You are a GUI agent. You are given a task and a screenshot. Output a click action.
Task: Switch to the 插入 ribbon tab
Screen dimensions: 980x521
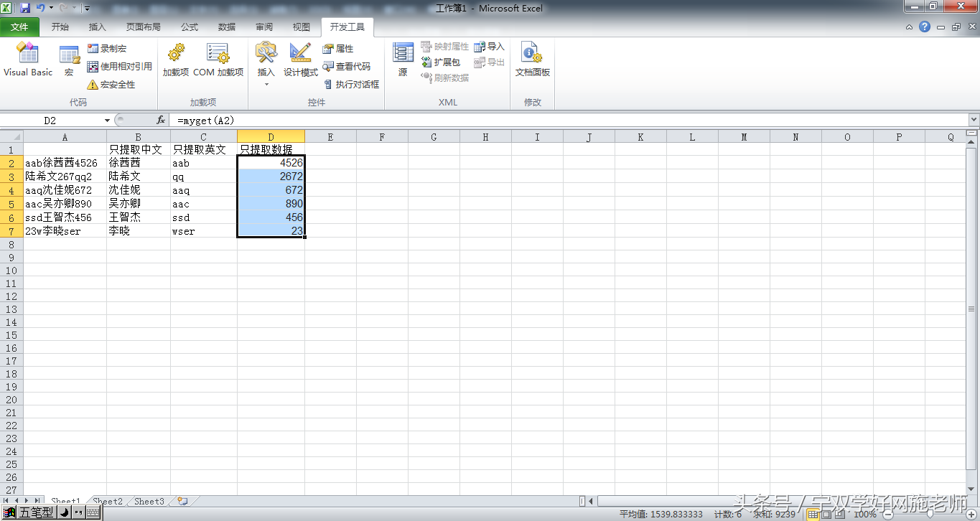pyautogui.click(x=97, y=27)
